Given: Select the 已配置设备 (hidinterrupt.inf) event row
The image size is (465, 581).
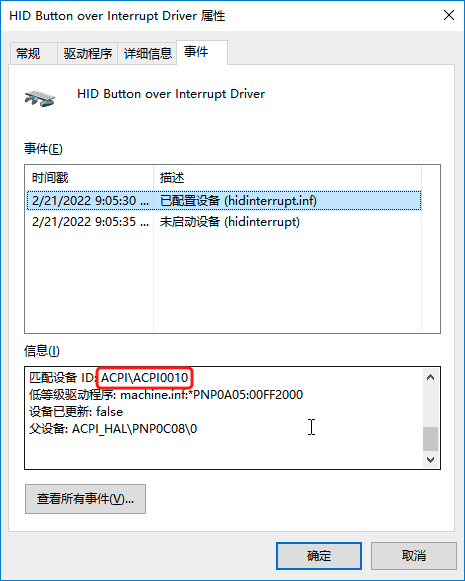Looking at the screenshot, I should point(224,200).
